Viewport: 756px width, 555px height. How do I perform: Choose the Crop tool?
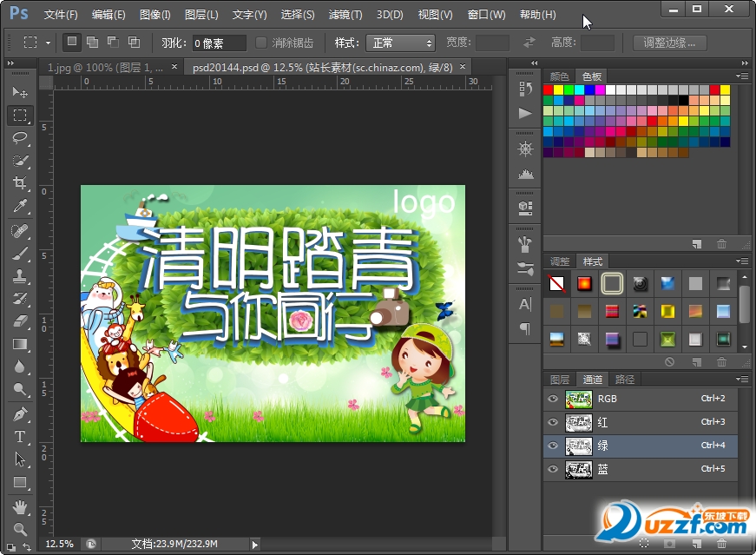[x=19, y=182]
